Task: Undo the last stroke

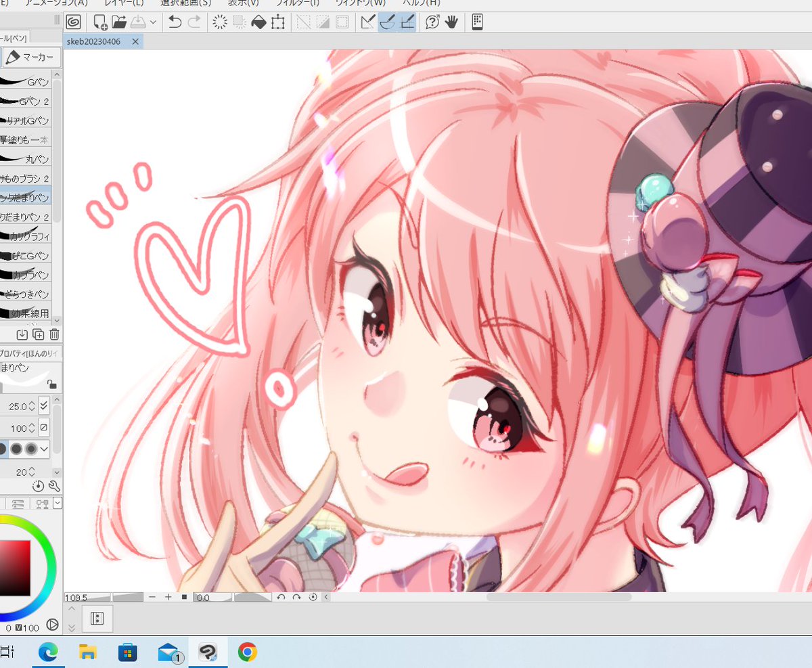Action: click(175, 22)
